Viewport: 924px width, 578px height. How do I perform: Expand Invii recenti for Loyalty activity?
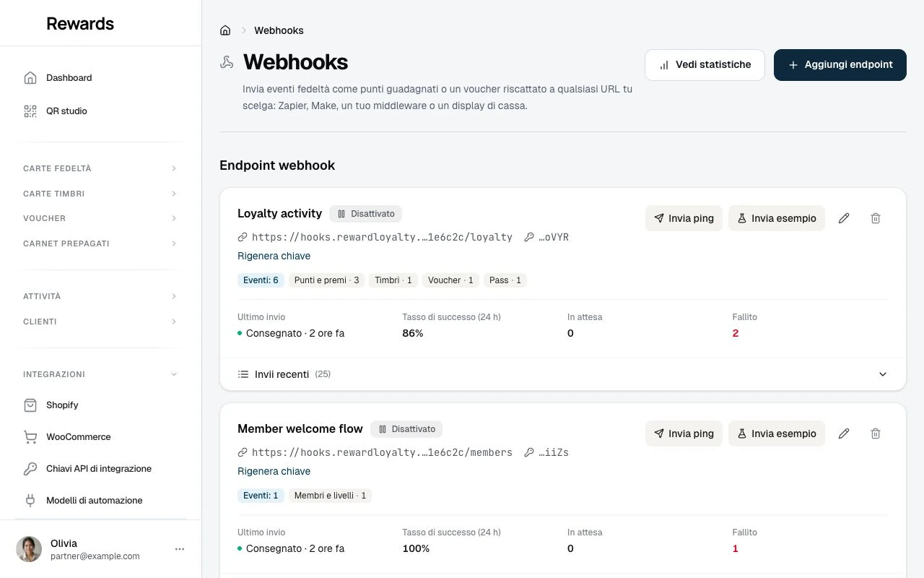(x=563, y=374)
